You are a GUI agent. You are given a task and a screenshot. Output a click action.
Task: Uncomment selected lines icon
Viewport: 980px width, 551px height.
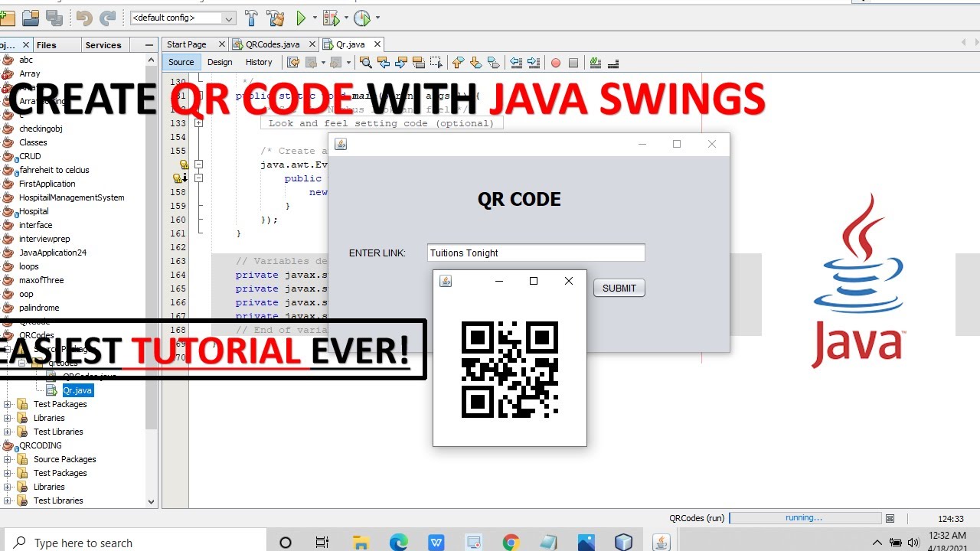[x=612, y=63]
